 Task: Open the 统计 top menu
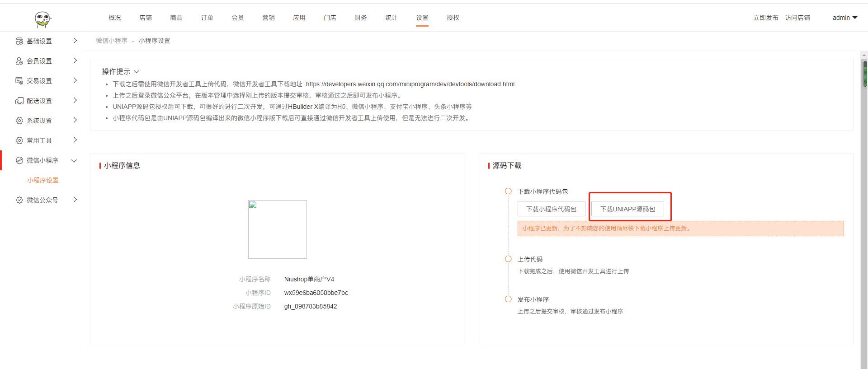click(392, 18)
